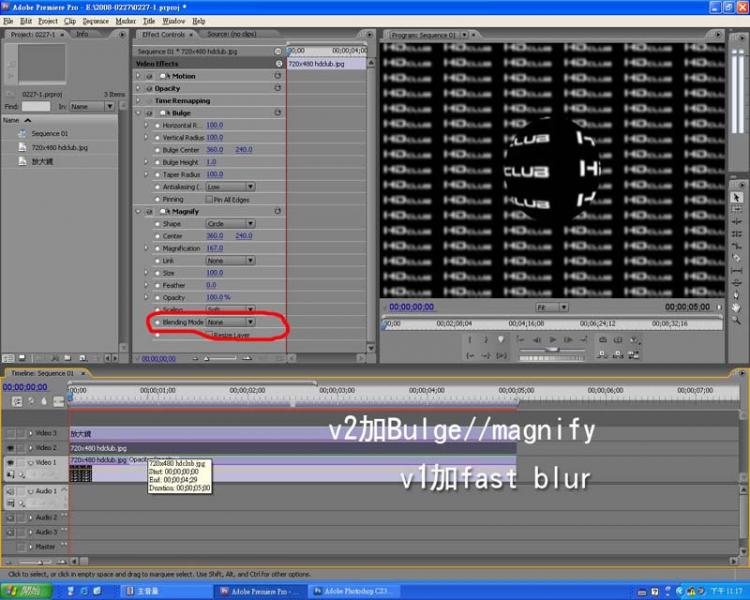Open the Blending Mode dropdown
750x600 pixels.
pos(230,322)
